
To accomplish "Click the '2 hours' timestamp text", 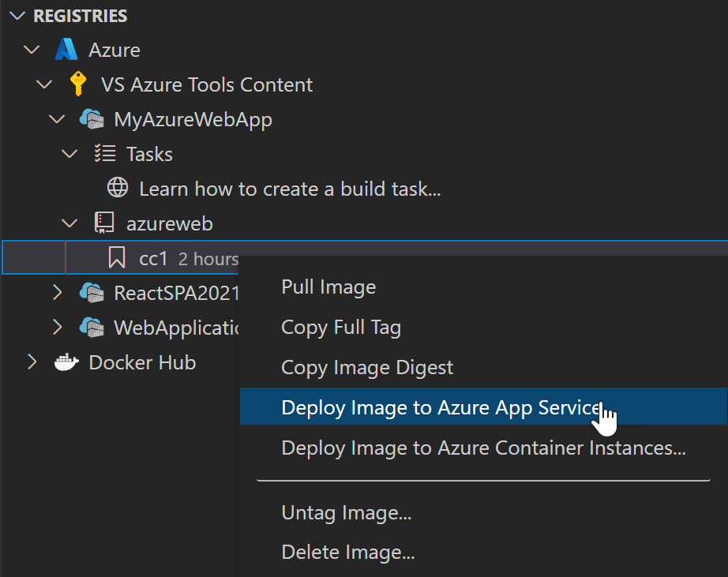I will coord(208,259).
